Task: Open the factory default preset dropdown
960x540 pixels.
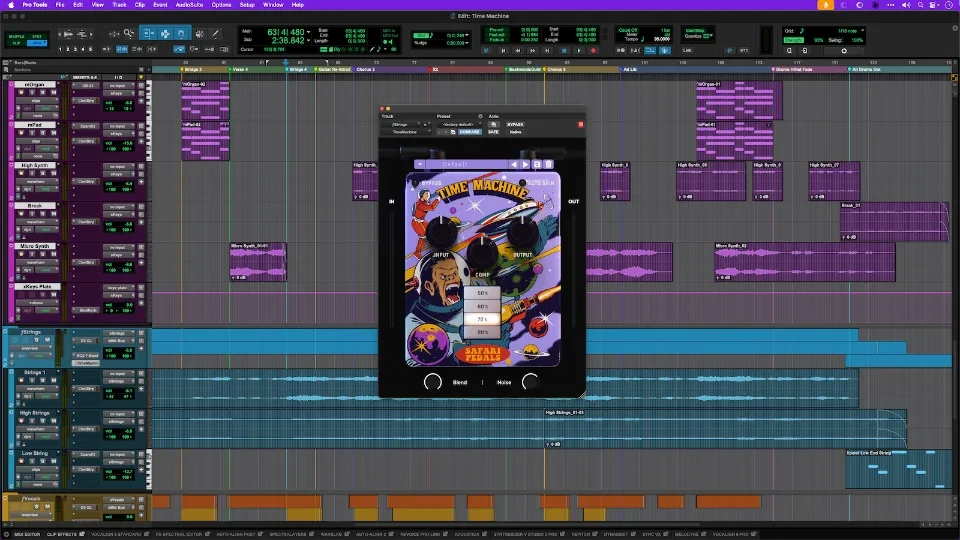Action: (459, 124)
